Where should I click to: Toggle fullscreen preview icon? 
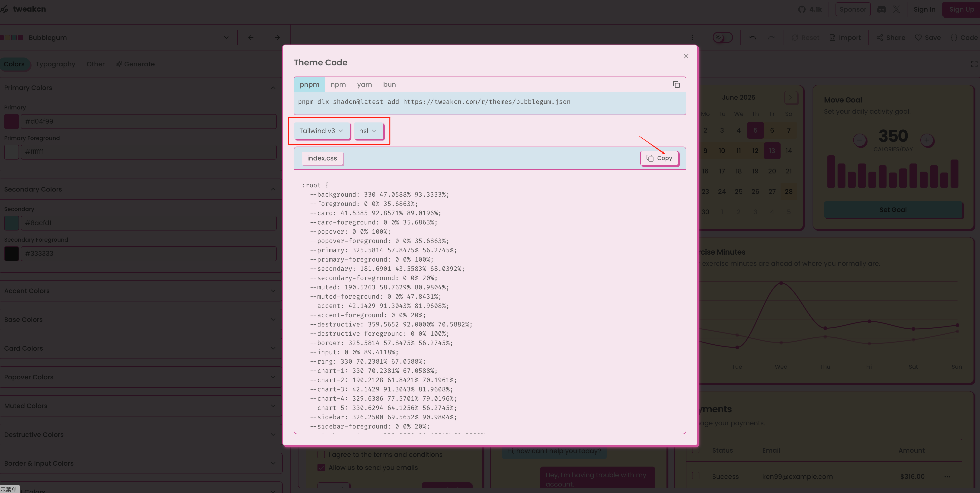(974, 64)
